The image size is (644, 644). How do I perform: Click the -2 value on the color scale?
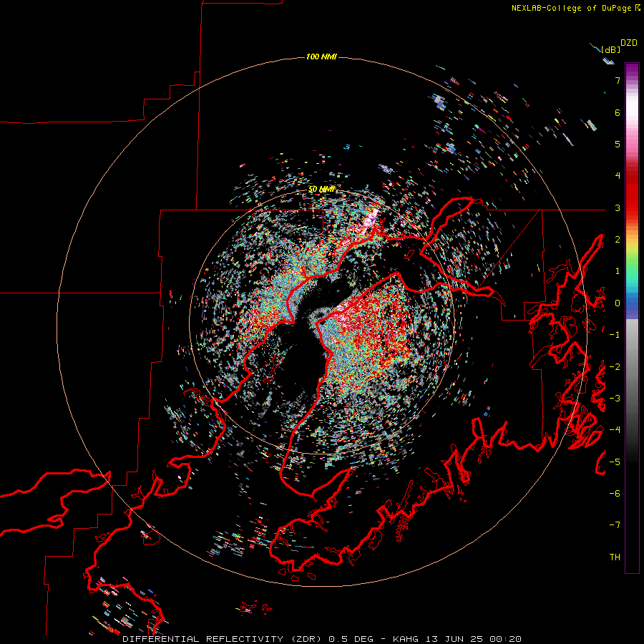pos(615,367)
